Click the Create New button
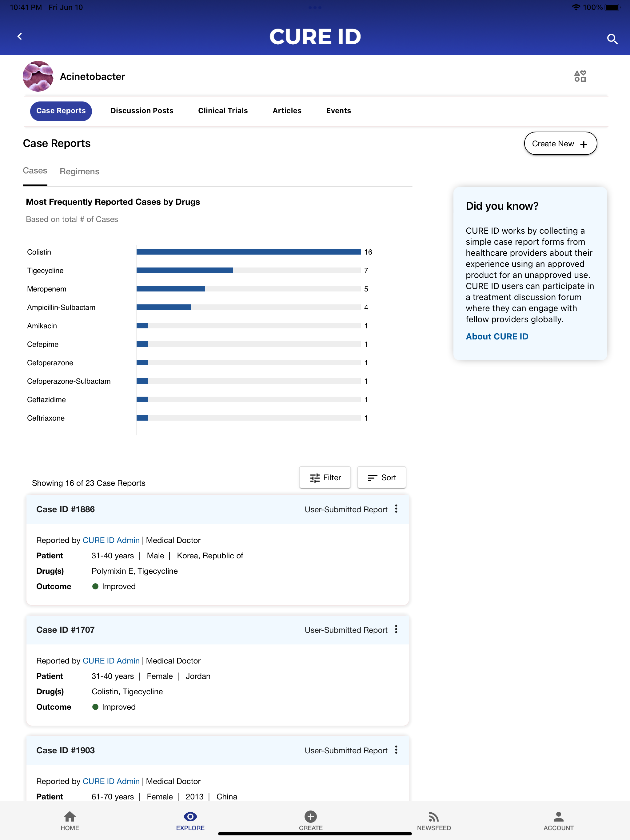The width and height of the screenshot is (630, 840). [x=560, y=144]
